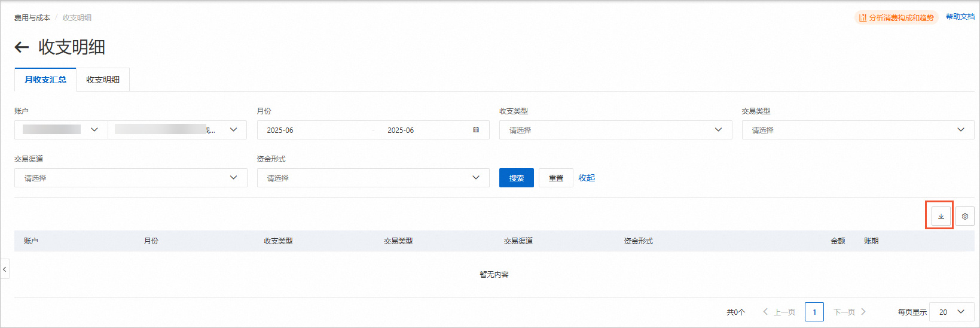Click the 资金形式 column header in table
This screenshot has width=980, height=328.
(639, 241)
